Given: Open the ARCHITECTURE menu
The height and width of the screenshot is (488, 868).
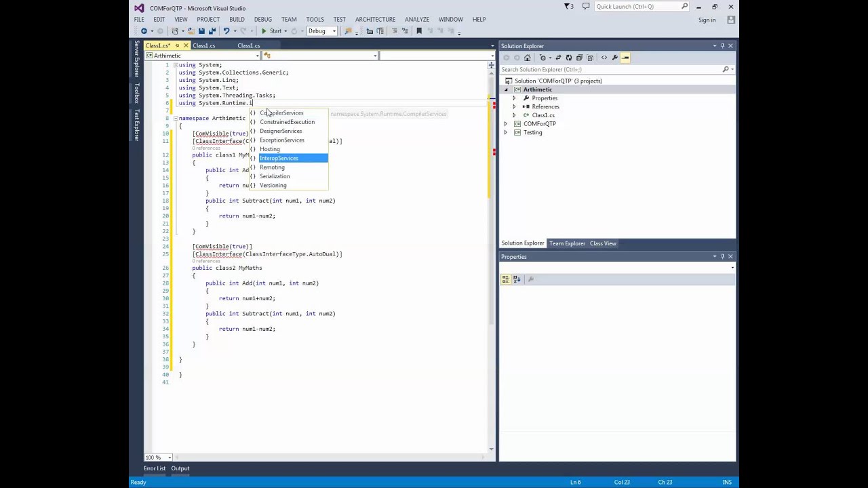Looking at the screenshot, I should pyautogui.click(x=375, y=19).
